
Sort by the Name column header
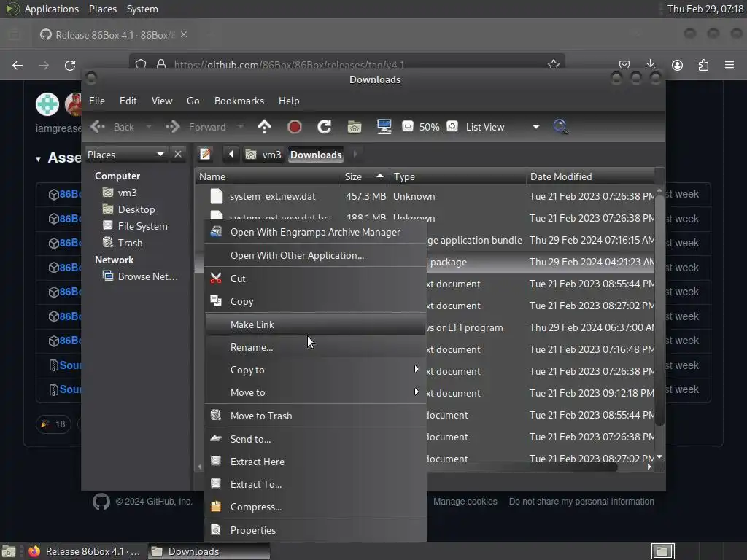tap(268, 176)
